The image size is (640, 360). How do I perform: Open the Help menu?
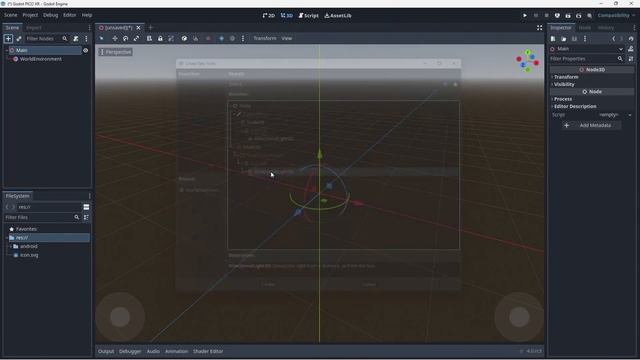[x=87, y=15]
